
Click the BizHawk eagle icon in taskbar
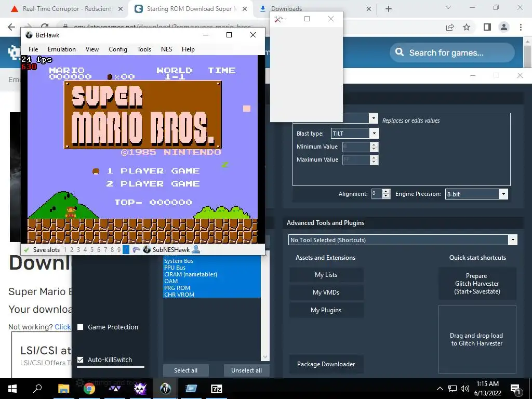[x=166, y=389]
